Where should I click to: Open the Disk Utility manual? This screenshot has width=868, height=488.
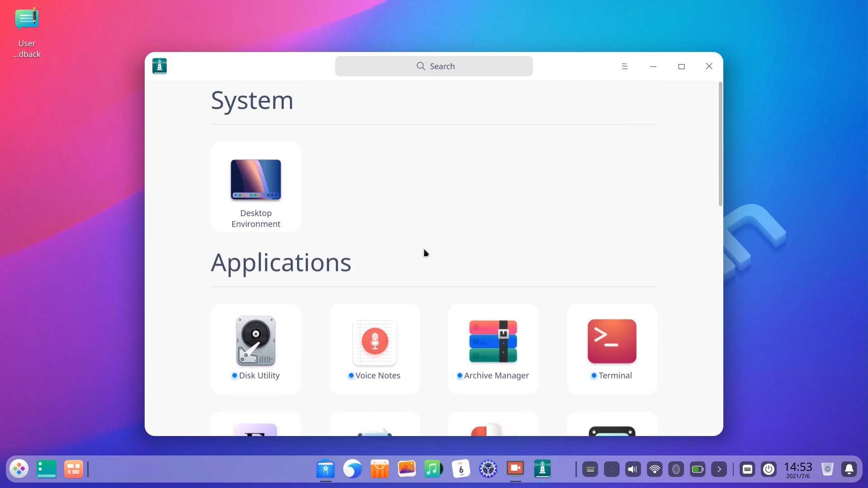click(x=256, y=348)
